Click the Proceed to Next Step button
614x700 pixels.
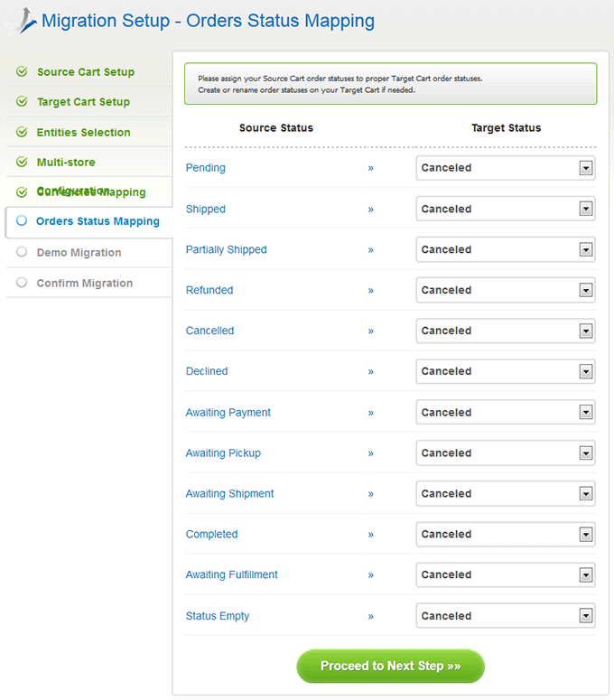click(x=390, y=666)
